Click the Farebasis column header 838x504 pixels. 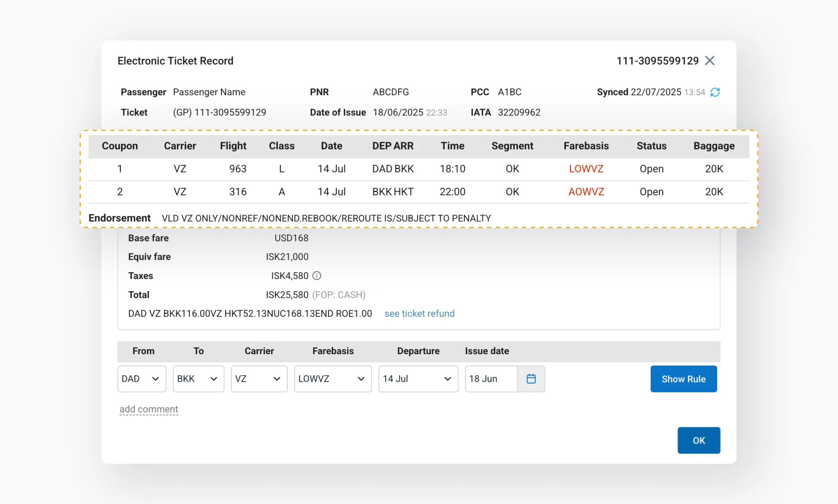[586, 146]
